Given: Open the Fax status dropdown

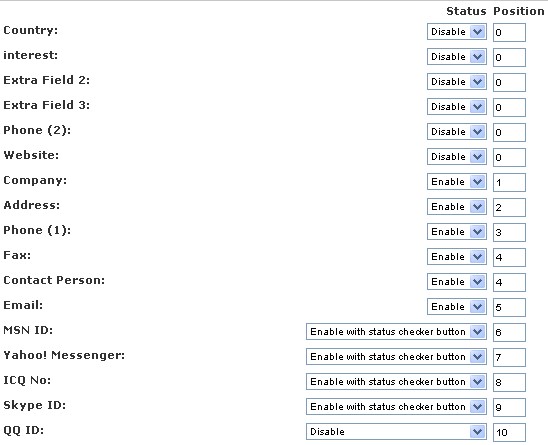Looking at the screenshot, I should pos(456,257).
